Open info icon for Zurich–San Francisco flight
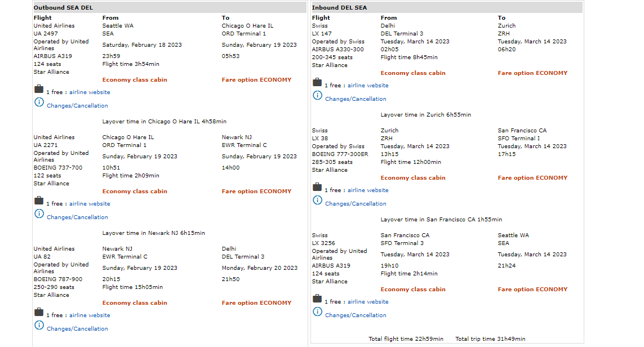The image size is (644, 347). point(317,200)
